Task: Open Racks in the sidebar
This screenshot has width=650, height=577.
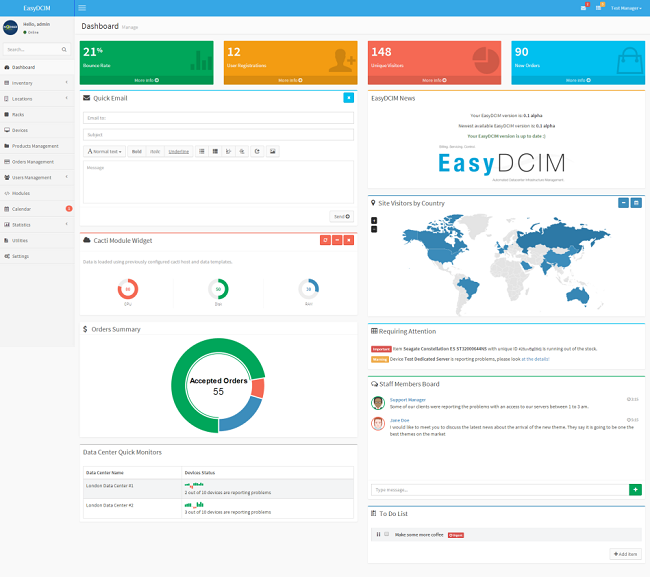Action: pyautogui.click(x=37, y=114)
